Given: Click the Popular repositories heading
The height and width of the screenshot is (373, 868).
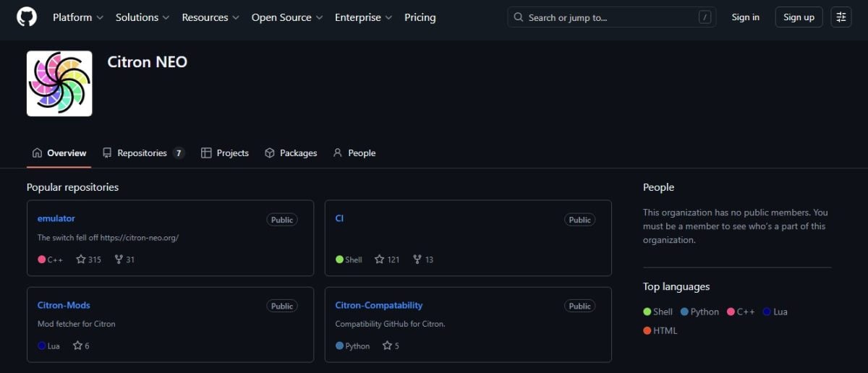Looking at the screenshot, I should [x=72, y=187].
